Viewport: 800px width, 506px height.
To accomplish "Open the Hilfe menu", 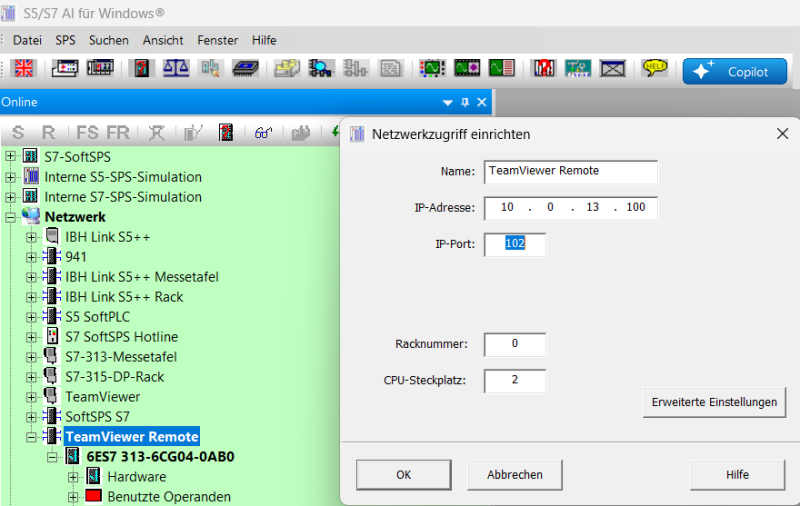I will tap(264, 40).
